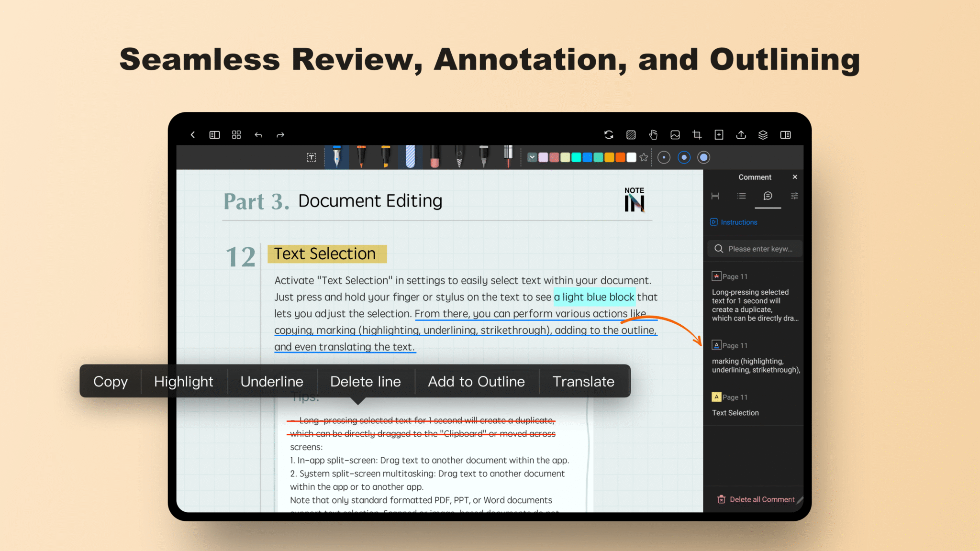Pick the eraser tool

tap(434, 158)
